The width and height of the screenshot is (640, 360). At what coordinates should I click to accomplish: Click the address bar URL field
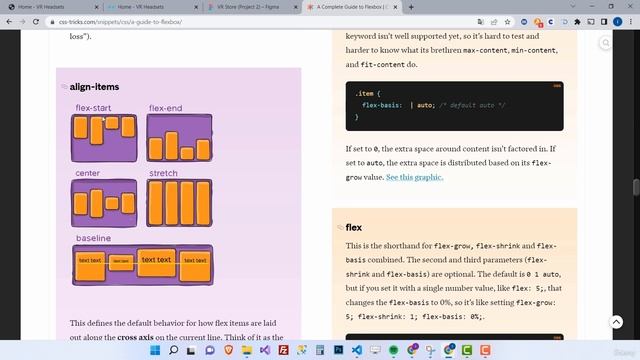261,22
